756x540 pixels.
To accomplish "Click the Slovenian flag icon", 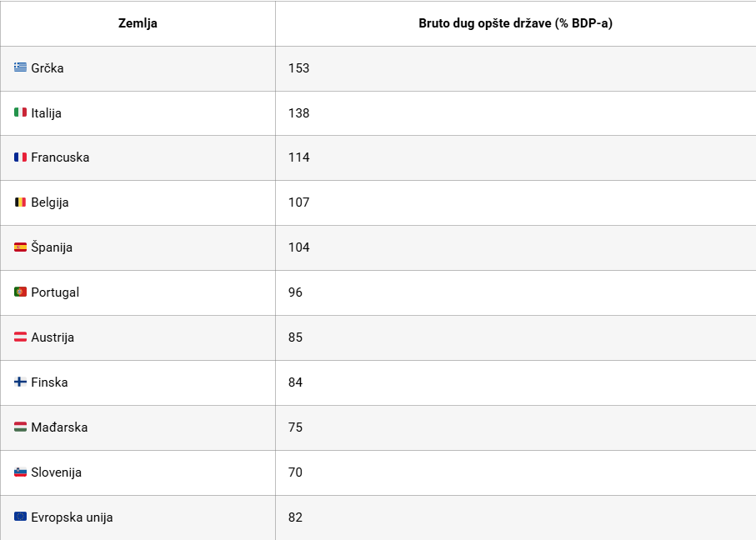I will coord(20,472).
